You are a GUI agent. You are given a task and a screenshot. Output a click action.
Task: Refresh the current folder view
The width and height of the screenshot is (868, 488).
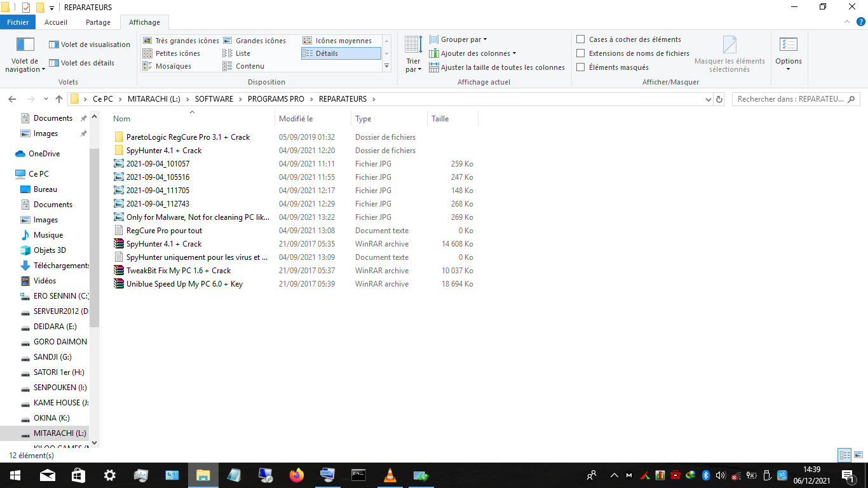(719, 99)
